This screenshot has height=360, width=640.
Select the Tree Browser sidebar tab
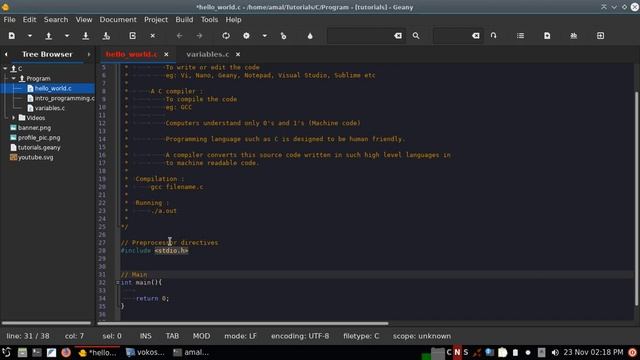[47, 54]
